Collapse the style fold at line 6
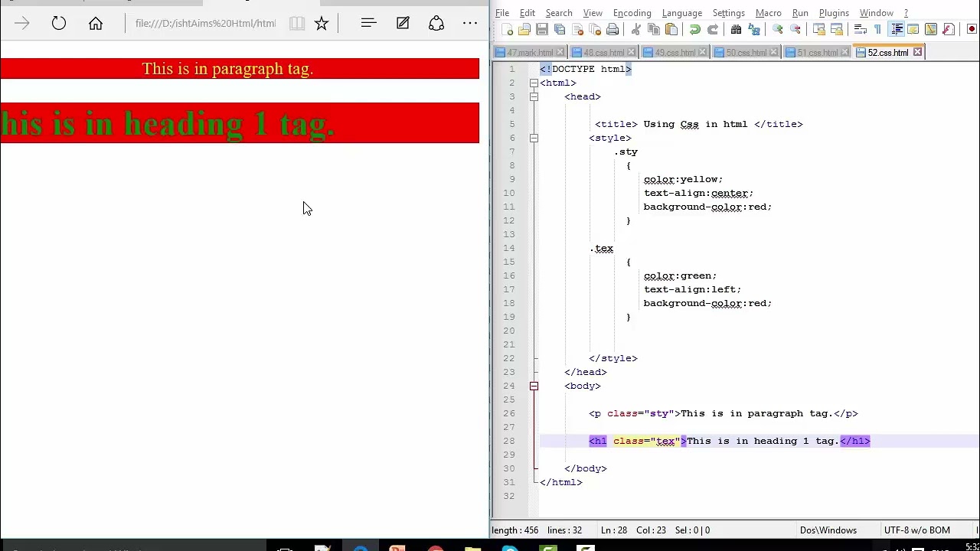 (x=534, y=138)
